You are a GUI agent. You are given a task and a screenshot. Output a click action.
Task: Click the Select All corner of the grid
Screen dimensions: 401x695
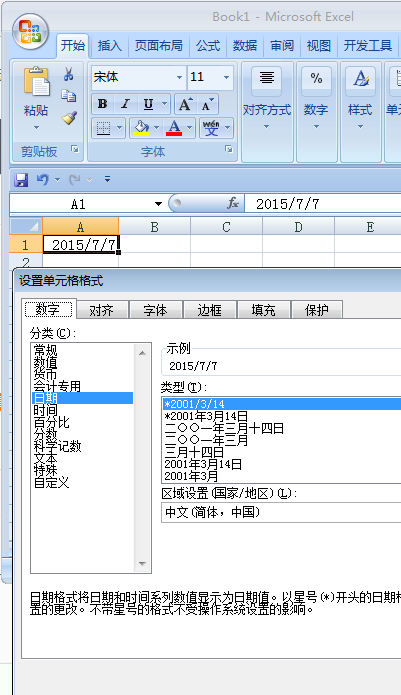pos(26,226)
